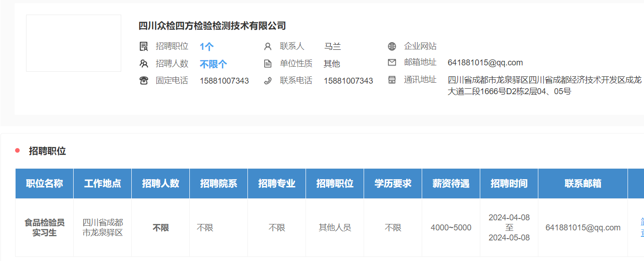This screenshot has width=644, height=261.
Task: Click the 招聘时间 column header
Action: [x=509, y=183]
